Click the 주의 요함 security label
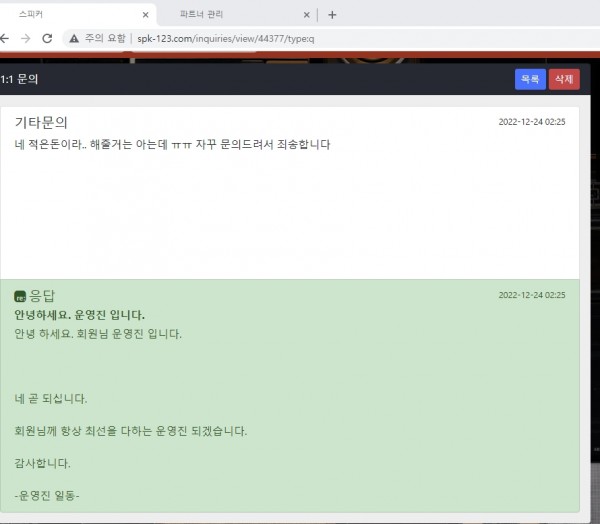Screen dimensions: 600x524 coord(107,38)
